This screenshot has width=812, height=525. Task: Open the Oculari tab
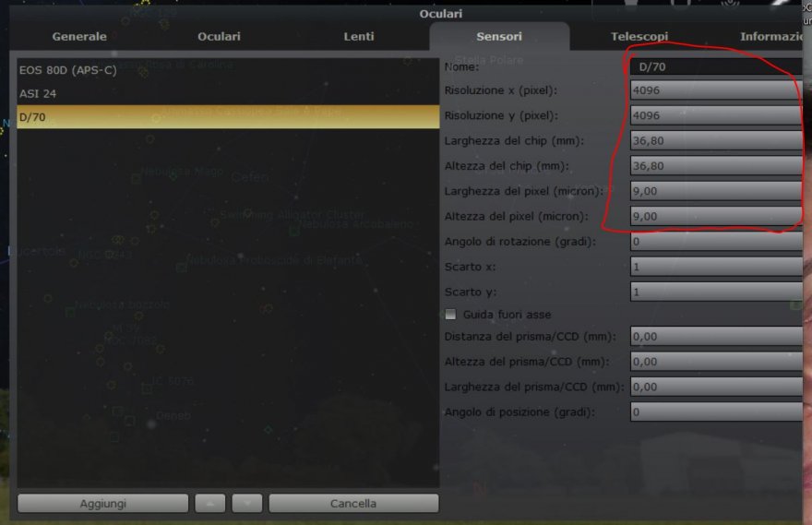pyautogui.click(x=219, y=36)
